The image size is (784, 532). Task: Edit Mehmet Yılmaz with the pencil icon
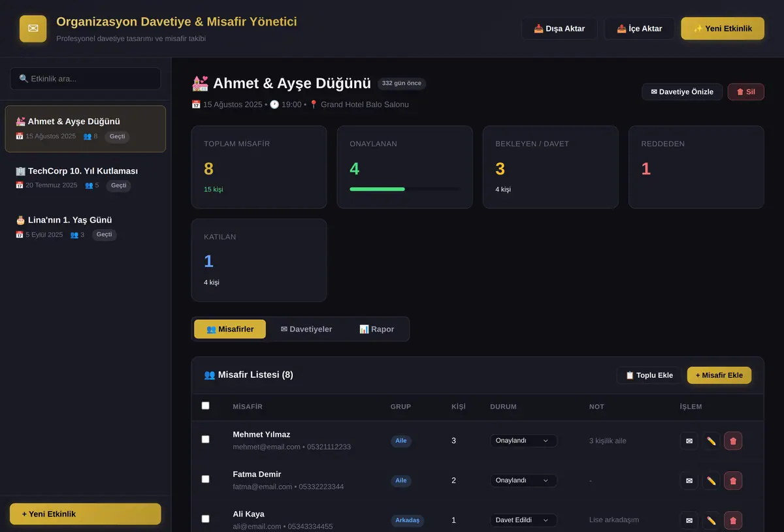click(711, 441)
